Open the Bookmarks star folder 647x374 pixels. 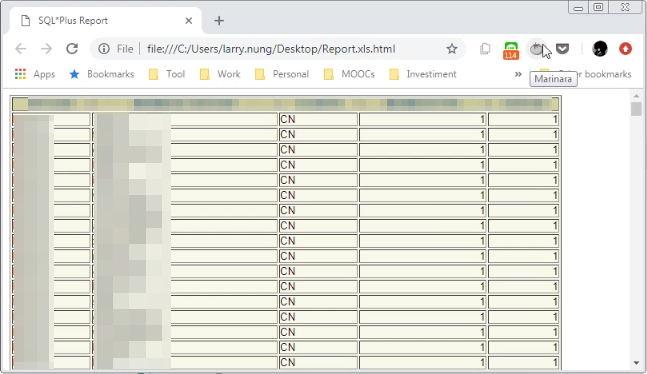(x=102, y=74)
